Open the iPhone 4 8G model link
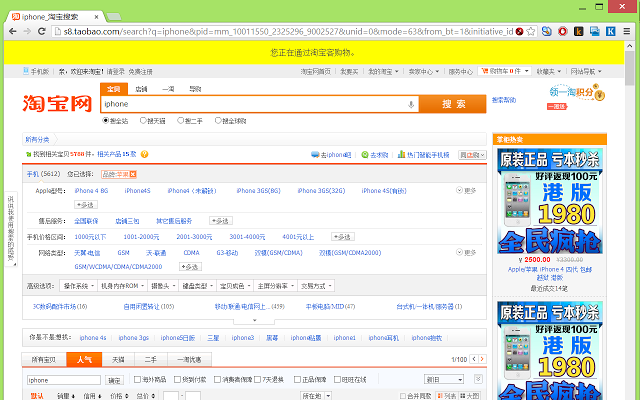 pos(91,191)
